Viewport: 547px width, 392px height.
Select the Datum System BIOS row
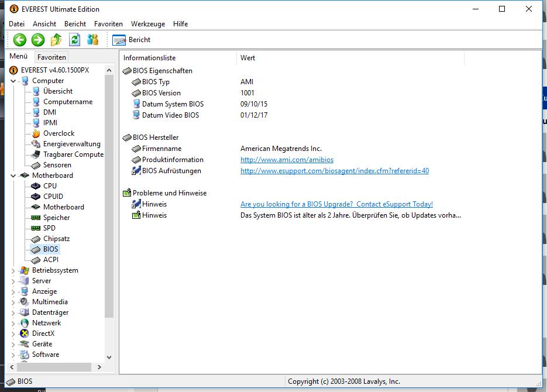coord(173,104)
